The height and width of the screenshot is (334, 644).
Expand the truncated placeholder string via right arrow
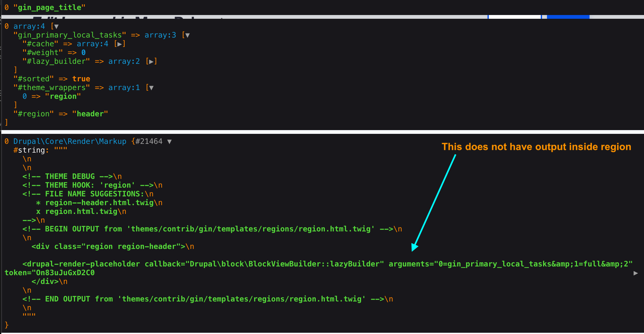click(636, 273)
